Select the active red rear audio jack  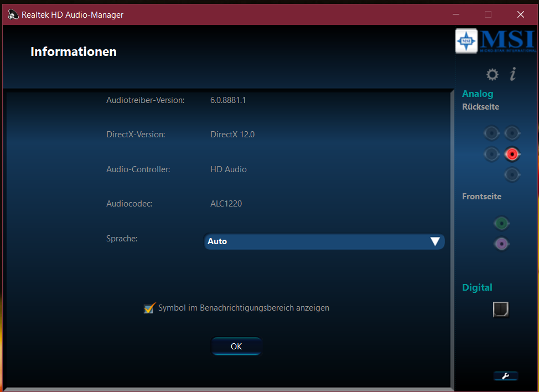click(512, 154)
